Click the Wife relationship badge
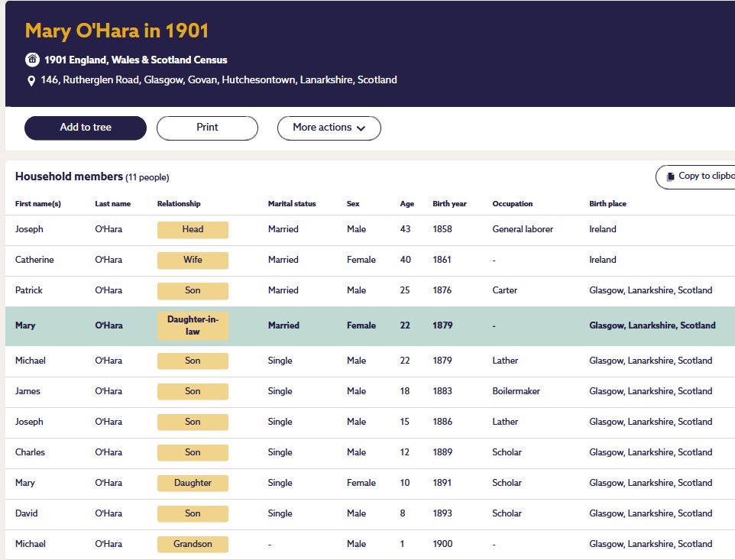Screen dimensions: 735x560 193,260
